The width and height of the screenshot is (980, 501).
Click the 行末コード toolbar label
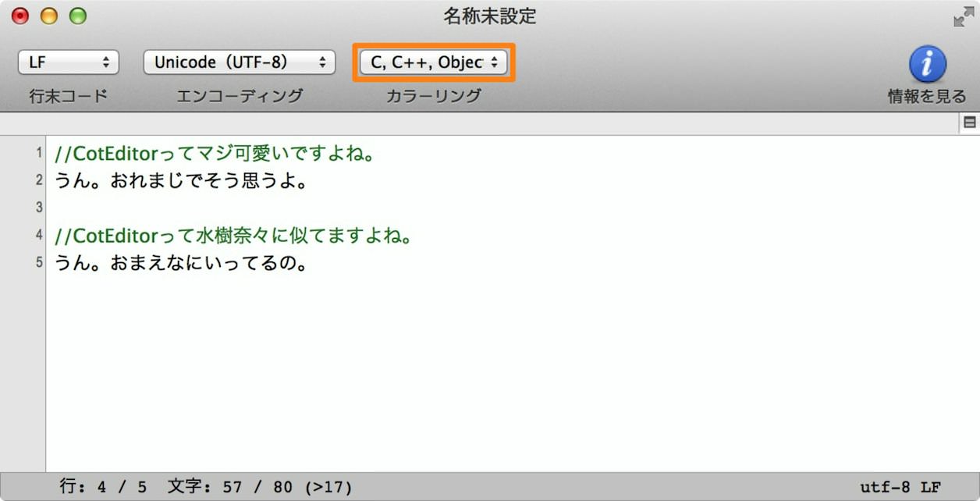69,96
